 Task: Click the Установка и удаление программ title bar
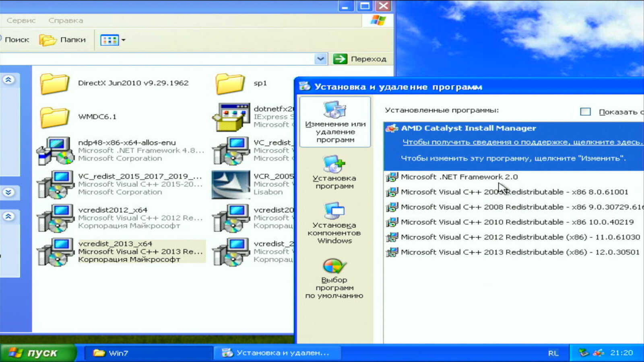[469, 86]
